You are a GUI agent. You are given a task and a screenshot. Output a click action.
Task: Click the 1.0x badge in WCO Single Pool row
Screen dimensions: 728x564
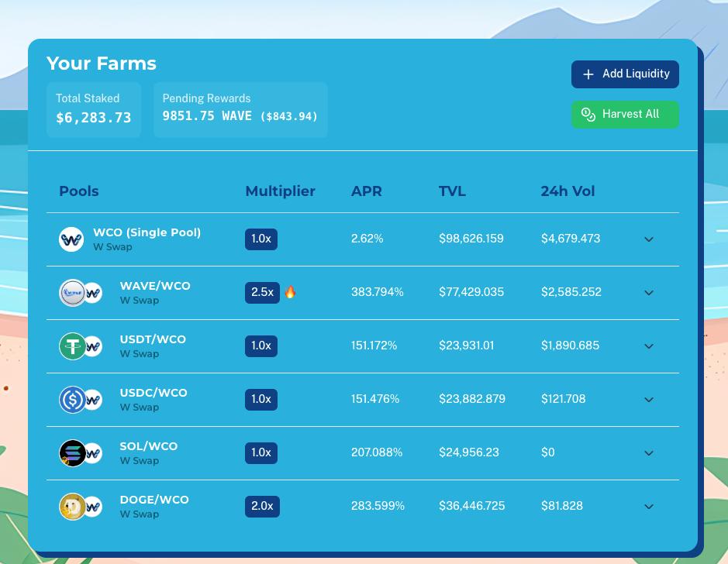pyautogui.click(x=261, y=239)
